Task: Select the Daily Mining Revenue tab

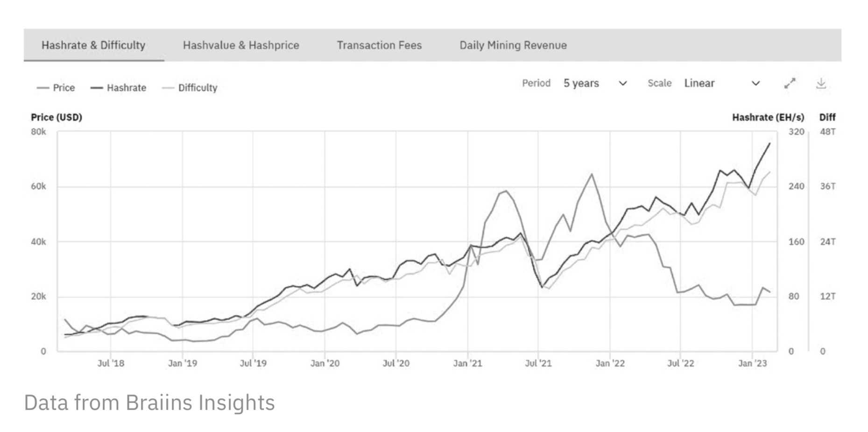Action: tap(513, 45)
